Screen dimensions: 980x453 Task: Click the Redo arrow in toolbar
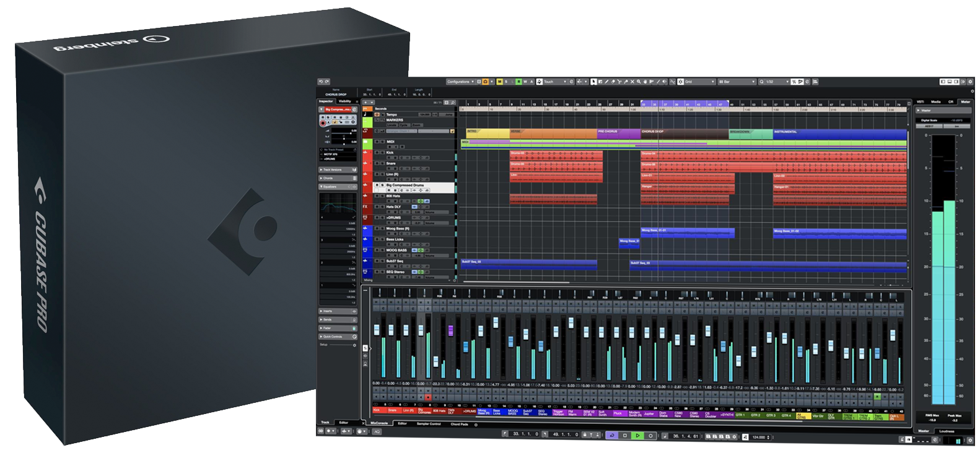pos(327,82)
